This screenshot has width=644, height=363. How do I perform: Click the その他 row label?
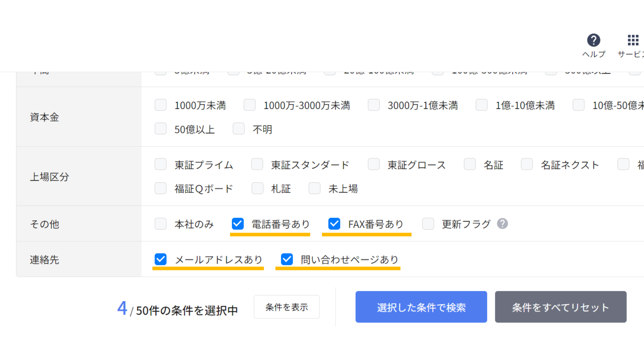(44, 224)
